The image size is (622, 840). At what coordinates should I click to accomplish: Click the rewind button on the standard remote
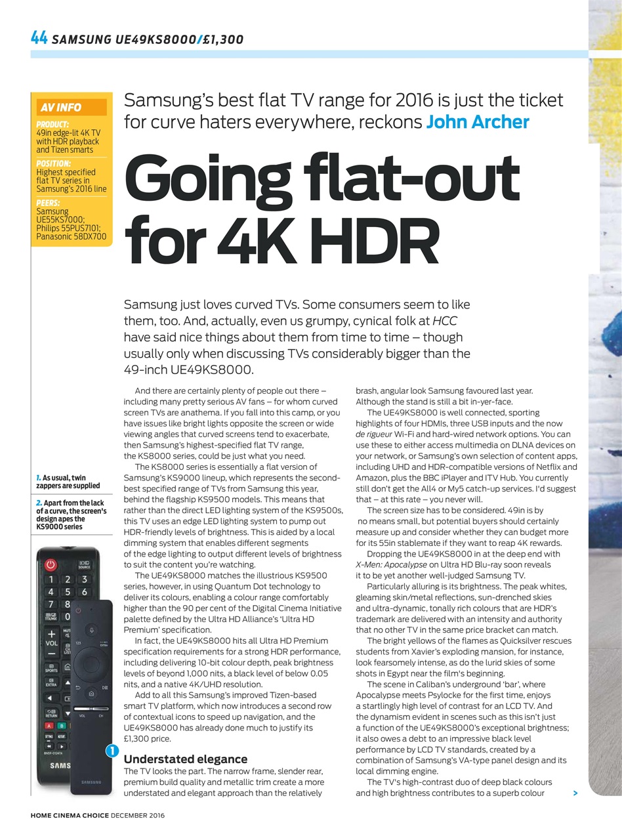(49, 746)
